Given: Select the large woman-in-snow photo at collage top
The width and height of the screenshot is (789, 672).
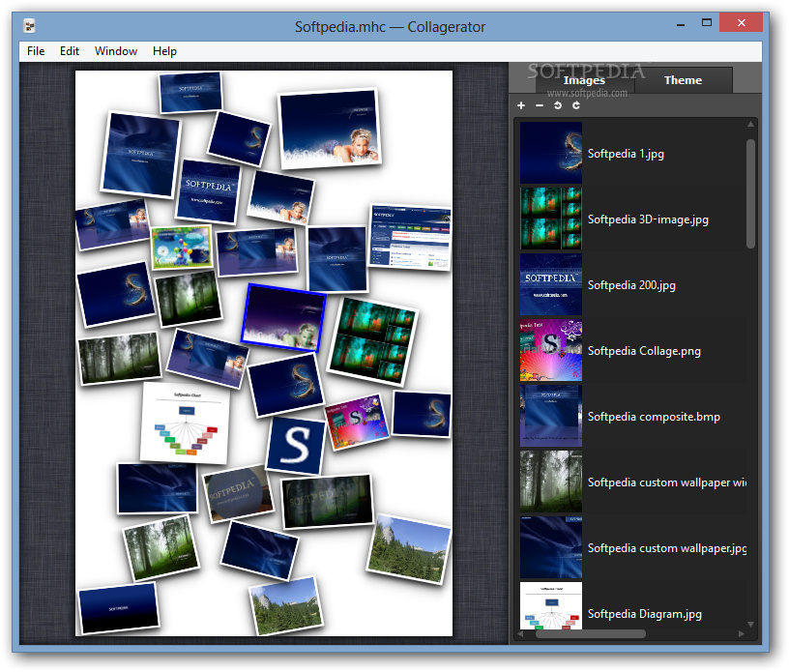Looking at the screenshot, I should click(x=330, y=129).
